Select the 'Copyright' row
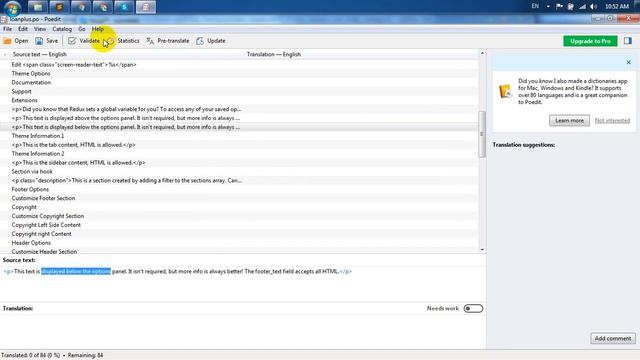The width and height of the screenshot is (640, 360). coord(239,207)
